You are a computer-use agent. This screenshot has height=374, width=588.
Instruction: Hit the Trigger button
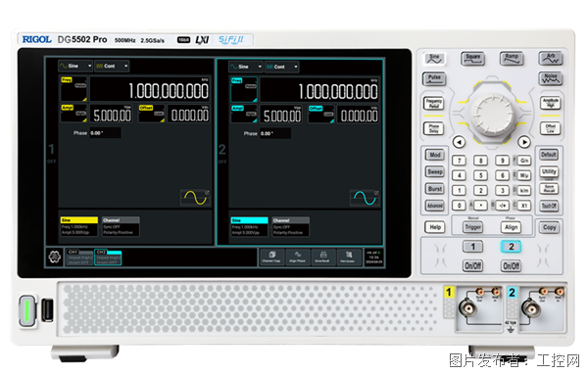click(x=472, y=227)
